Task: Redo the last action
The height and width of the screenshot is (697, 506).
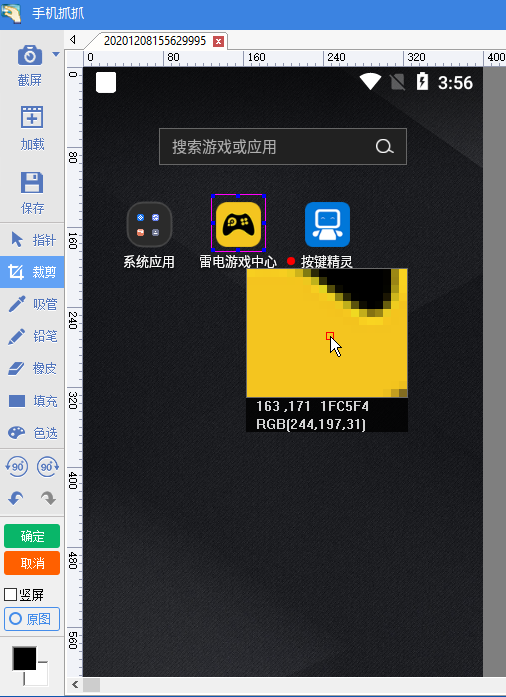Action: [48, 498]
